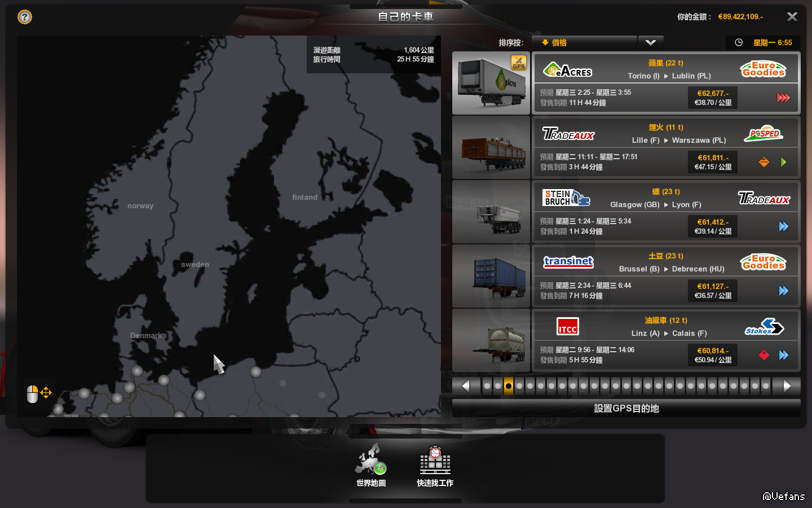This screenshot has height=508, width=812.
Task: Click the red triple-arrow urgency icon
Action: click(783, 98)
